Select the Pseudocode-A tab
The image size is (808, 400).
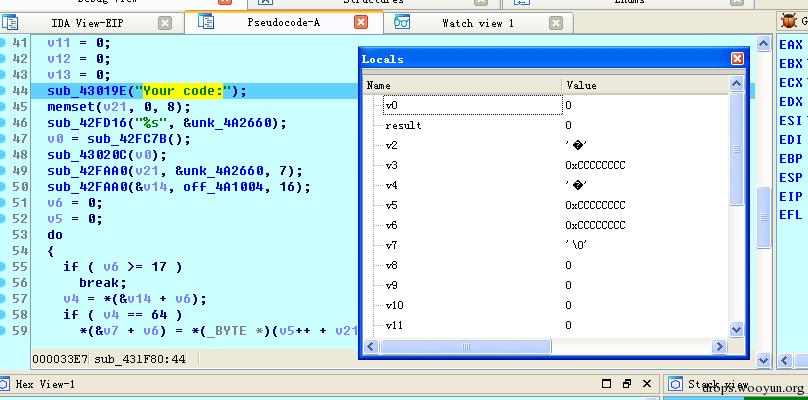coord(283,22)
